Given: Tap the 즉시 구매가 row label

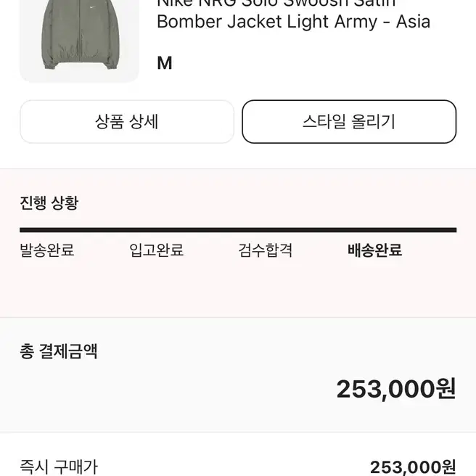Looking at the screenshot, I should tap(59, 467).
